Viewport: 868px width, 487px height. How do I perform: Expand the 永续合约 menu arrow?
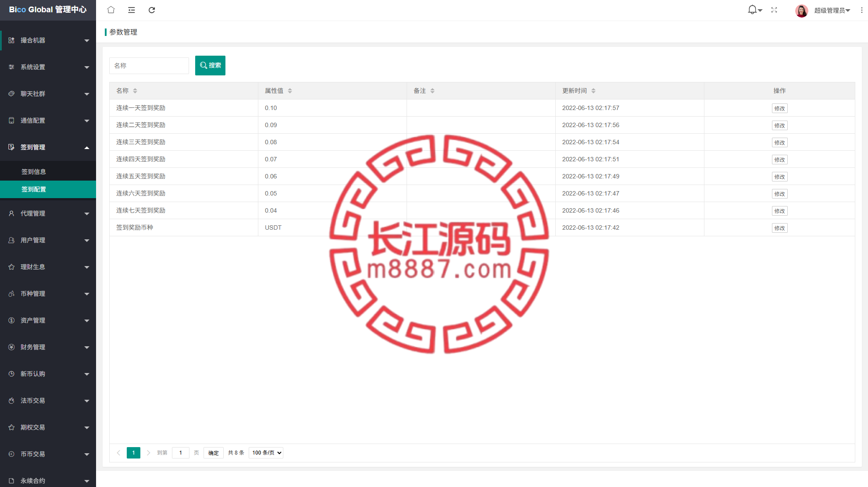87,481
